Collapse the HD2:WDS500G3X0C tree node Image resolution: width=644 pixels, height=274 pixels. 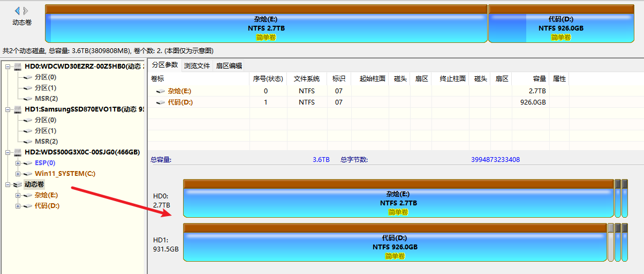8,152
